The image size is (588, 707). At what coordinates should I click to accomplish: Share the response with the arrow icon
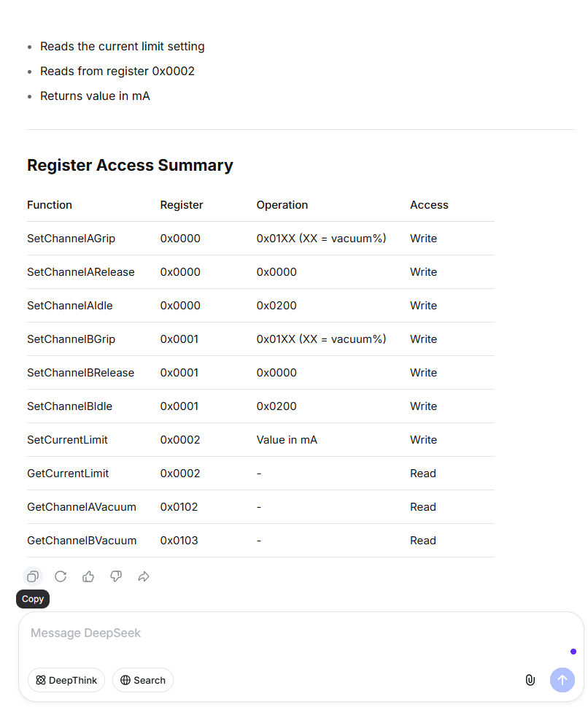pyautogui.click(x=144, y=576)
